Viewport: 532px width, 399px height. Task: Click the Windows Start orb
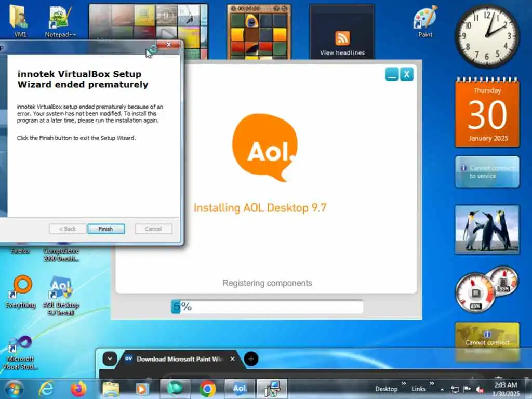pos(14,389)
